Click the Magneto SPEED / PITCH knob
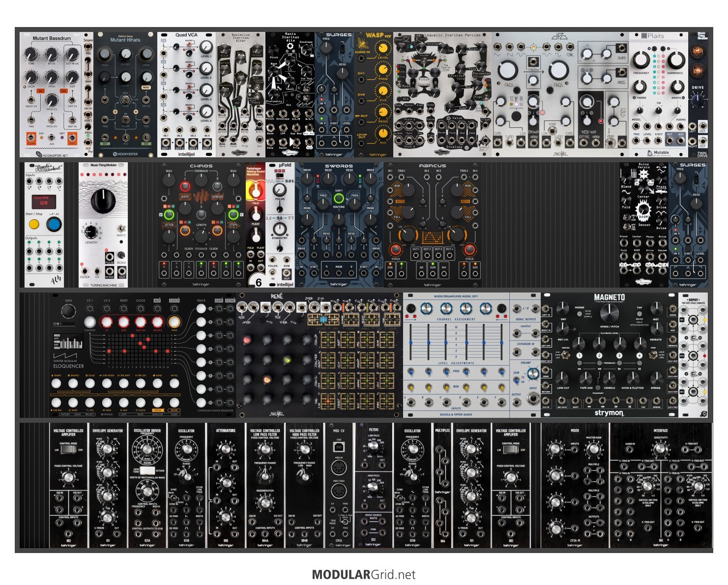 [x=609, y=313]
